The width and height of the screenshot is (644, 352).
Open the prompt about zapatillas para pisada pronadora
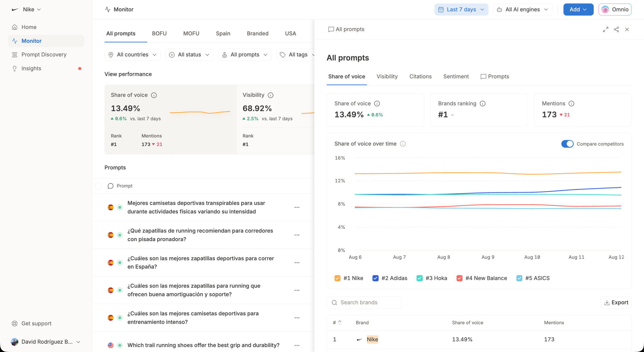[200, 235]
